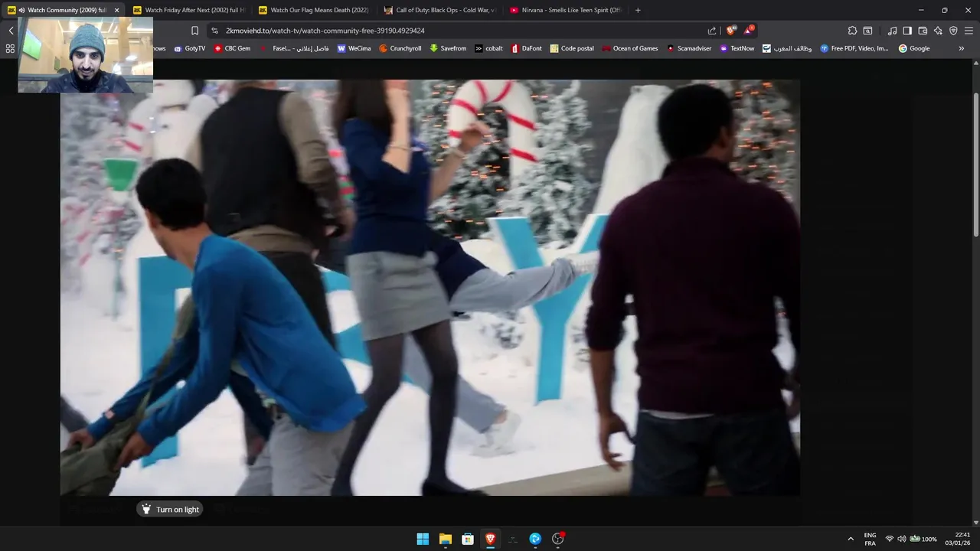Bookmark this page via bookmark icon

click(x=194, y=31)
